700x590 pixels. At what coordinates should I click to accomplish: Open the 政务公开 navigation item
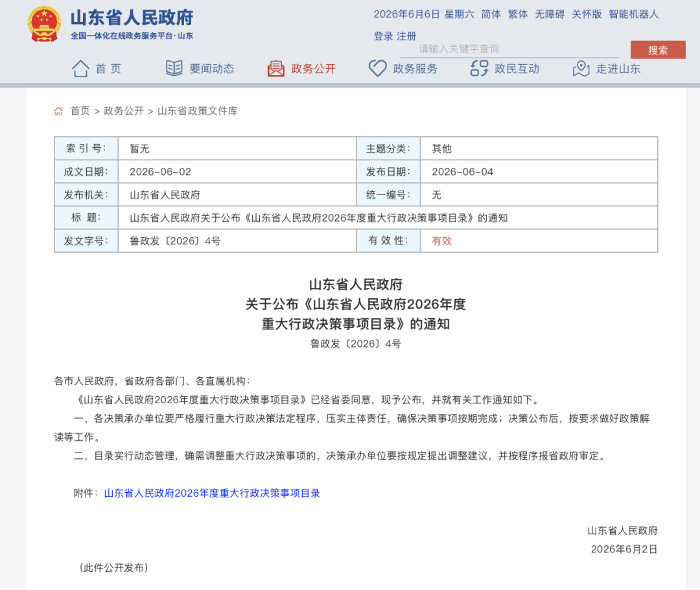coord(314,69)
